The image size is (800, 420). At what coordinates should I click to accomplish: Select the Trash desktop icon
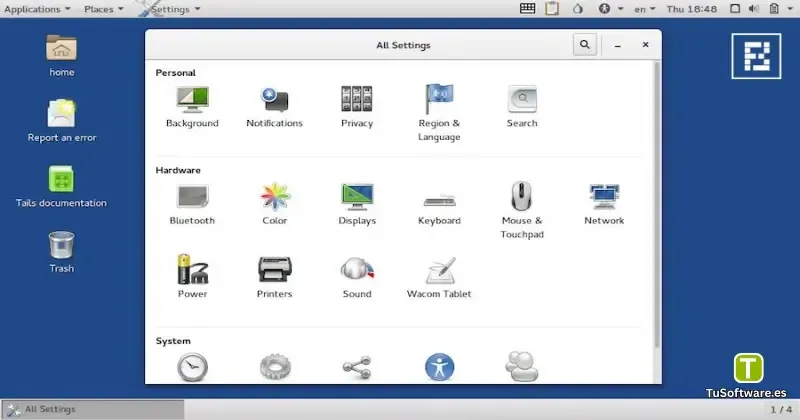pos(61,252)
